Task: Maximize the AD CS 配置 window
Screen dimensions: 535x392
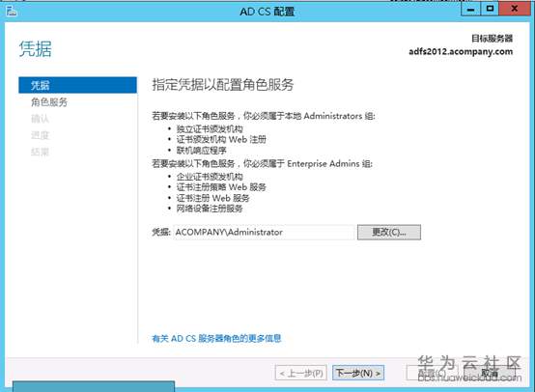Action: (490, 9)
